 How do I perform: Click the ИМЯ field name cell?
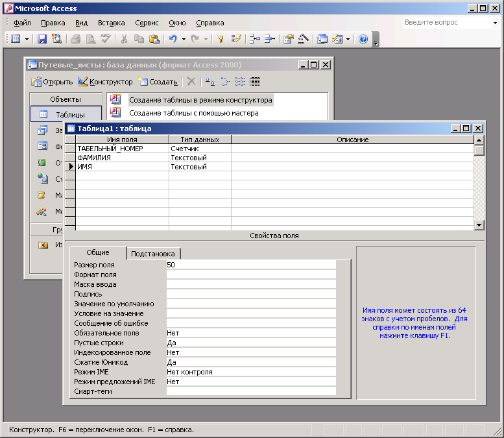click(x=122, y=167)
